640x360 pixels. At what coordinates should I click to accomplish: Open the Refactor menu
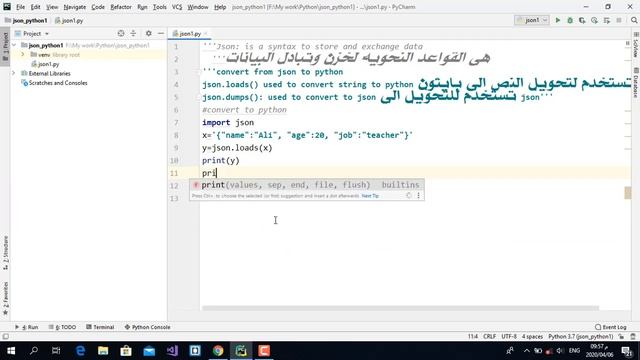pos(121,7)
